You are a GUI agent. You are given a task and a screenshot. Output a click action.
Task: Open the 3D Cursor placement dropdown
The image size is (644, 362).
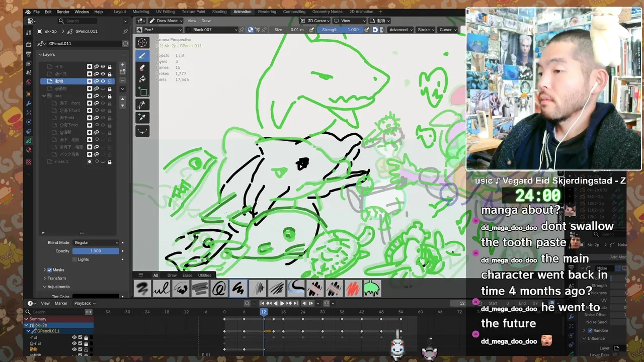tap(315, 21)
